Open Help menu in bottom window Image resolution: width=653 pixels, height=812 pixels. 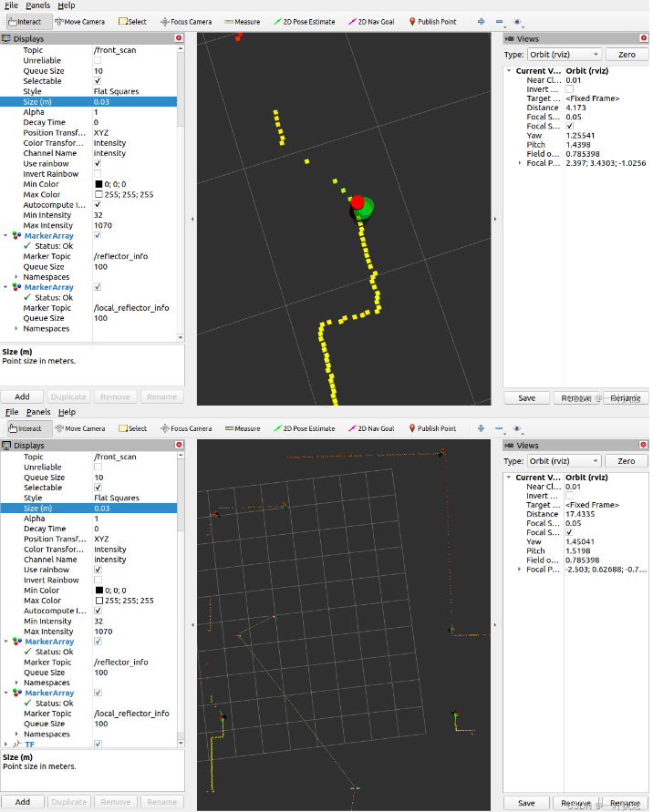click(67, 412)
